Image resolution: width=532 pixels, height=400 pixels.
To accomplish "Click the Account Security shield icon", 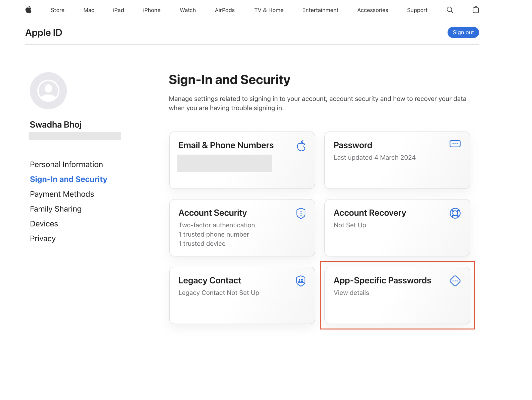I will [301, 213].
